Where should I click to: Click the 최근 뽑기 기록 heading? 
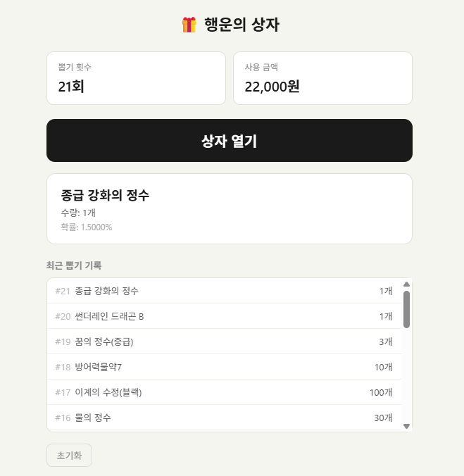pyautogui.click(x=74, y=265)
